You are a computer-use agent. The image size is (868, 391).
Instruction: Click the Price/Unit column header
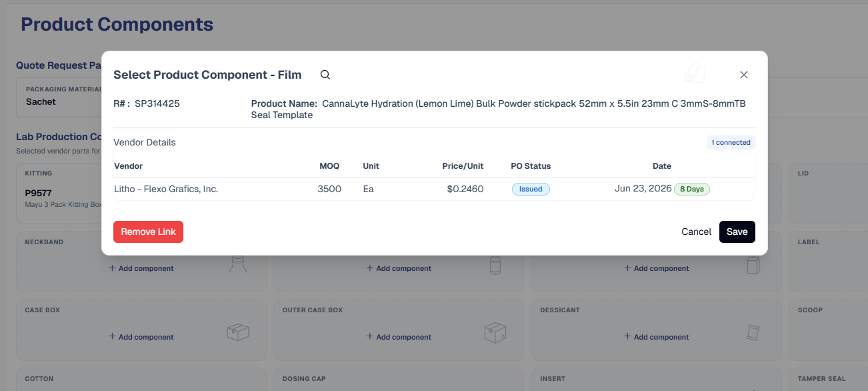coord(463,165)
